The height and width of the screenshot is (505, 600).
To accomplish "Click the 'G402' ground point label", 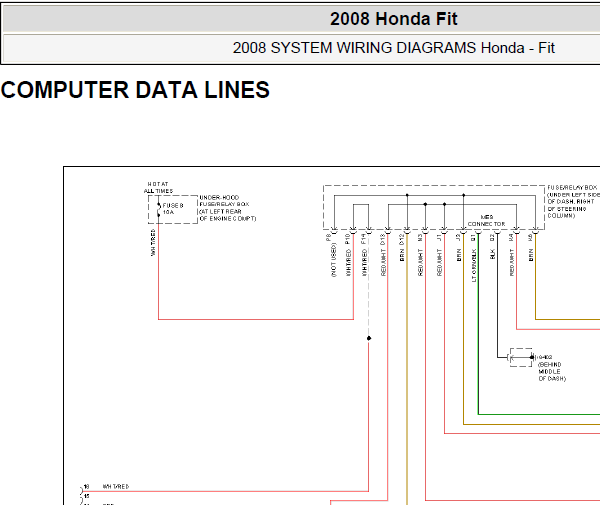I will 545,357.
